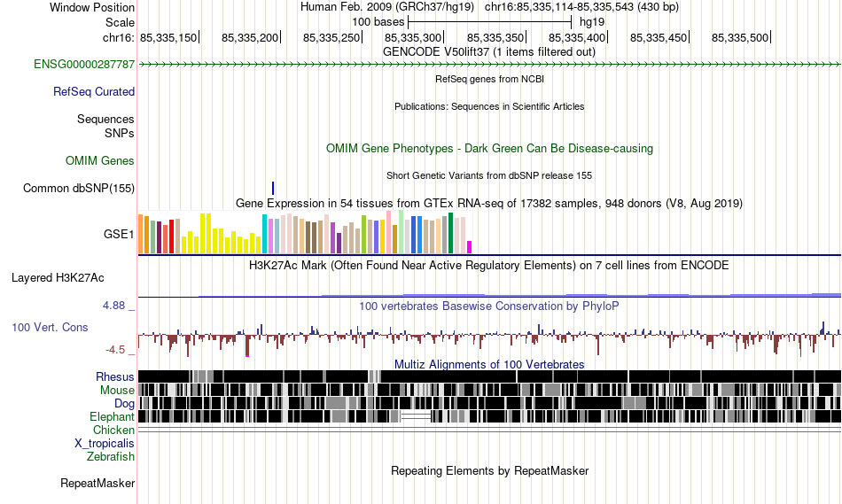The width and height of the screenshot is (842, 504).
Task: Click the 100 bases scale bar label
Action: point(378,22)
